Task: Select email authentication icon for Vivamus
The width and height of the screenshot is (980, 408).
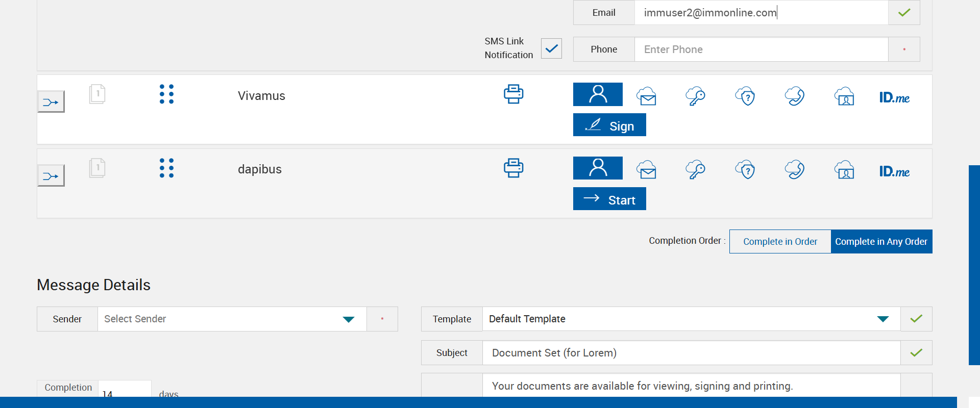Action: [x=647, y=96]
